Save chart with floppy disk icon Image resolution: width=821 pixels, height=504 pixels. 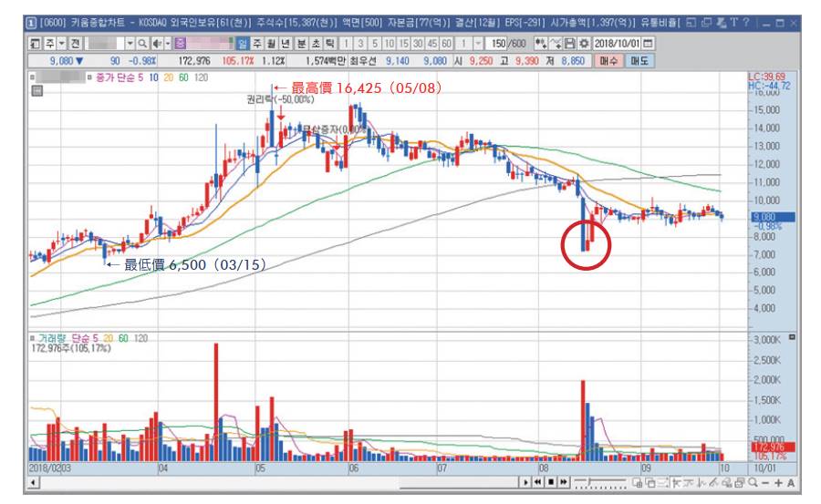click(x=569, y=44)
